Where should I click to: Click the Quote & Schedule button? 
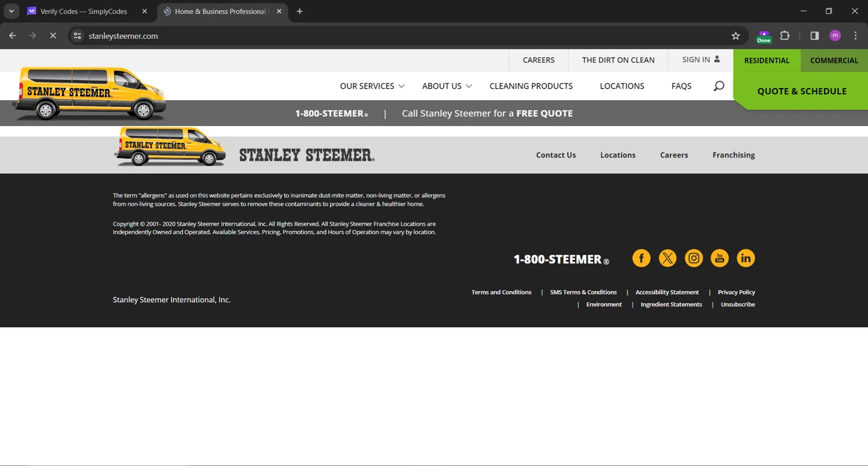click(801, 91)
